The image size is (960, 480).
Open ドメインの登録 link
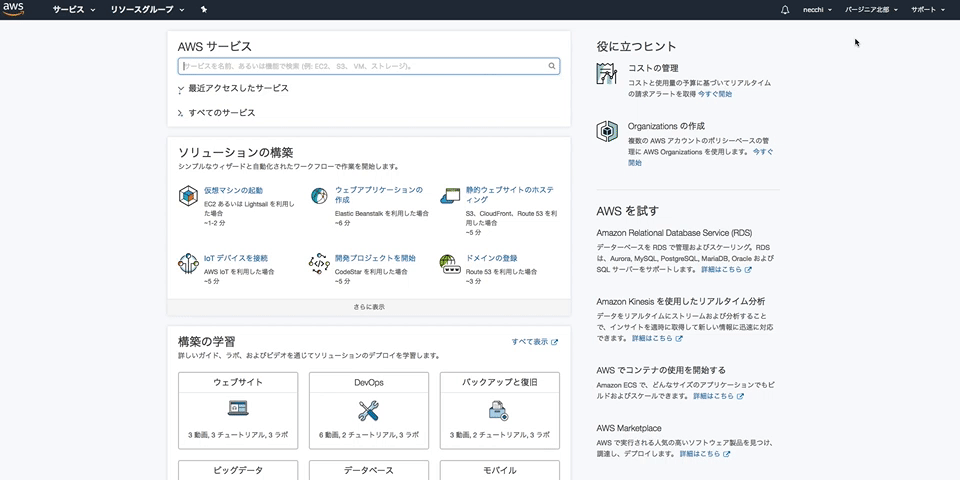tap(491, 258)
